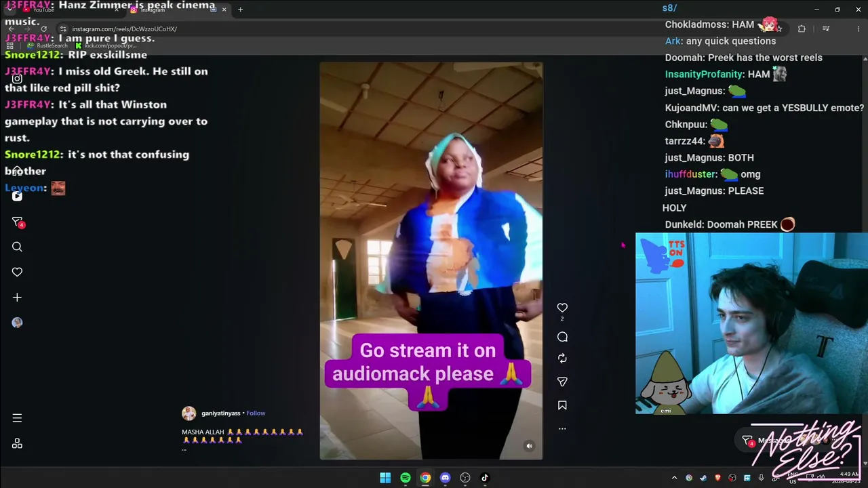The image size is (868, 488).
Task: Open Instagram notifications heart in sidebar
Action: pyautogui.click(x=17, y=272)
